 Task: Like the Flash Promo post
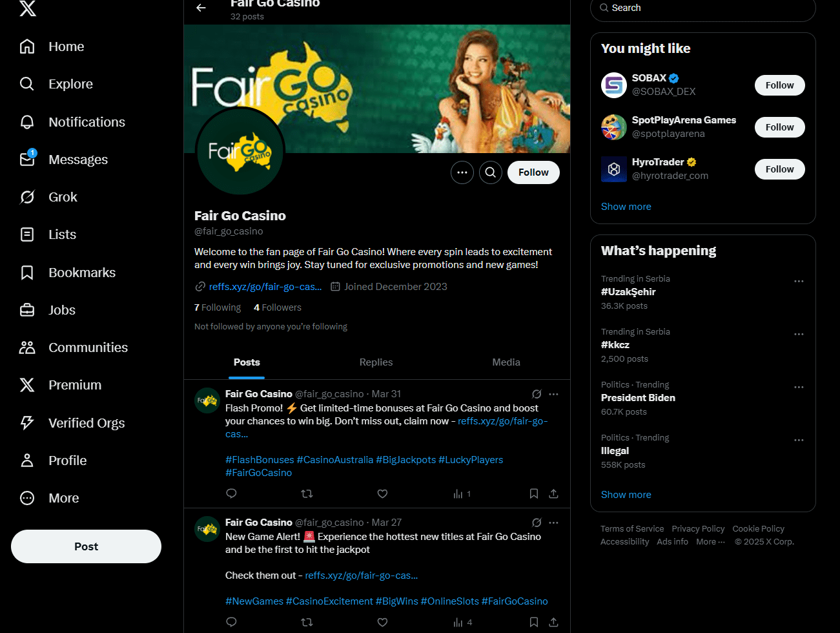(x=382, y=493)
